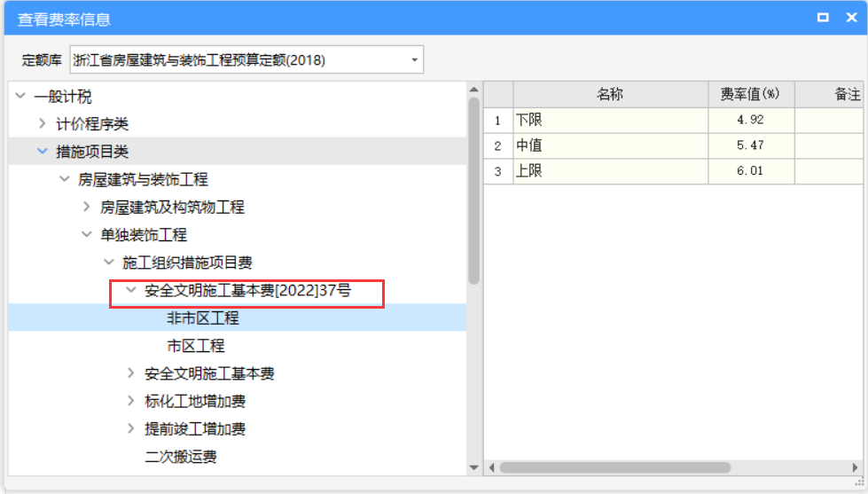Select the 市区工程 tree item
The image size is (868, 494).
[x=195, y=346]
